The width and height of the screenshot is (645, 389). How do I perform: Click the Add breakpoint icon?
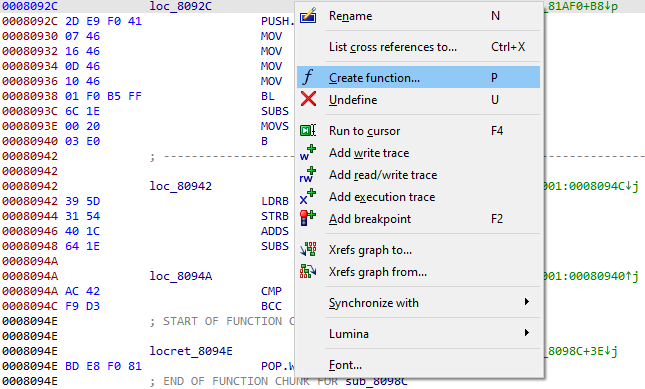pyautogui.click(x=308, y=218)
